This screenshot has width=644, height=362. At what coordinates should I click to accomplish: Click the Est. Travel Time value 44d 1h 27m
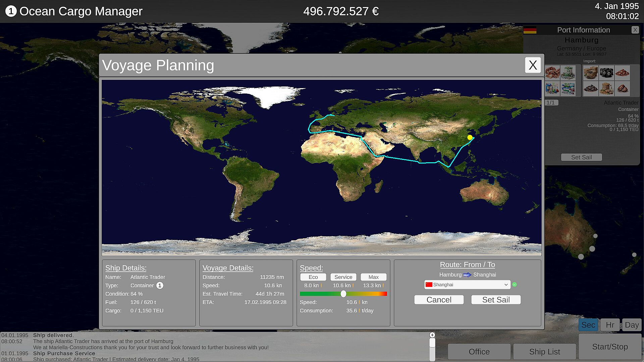click(270, 294)
